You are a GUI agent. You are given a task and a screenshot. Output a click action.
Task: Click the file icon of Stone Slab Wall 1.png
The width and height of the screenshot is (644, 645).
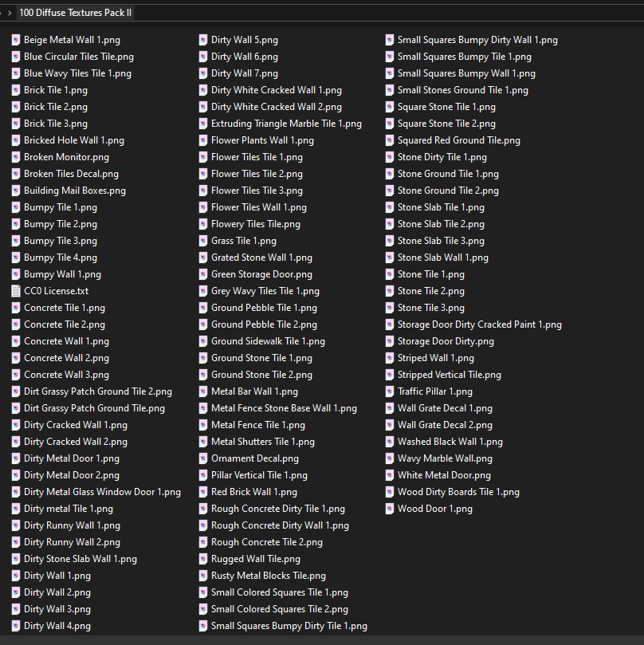point(390,258)
